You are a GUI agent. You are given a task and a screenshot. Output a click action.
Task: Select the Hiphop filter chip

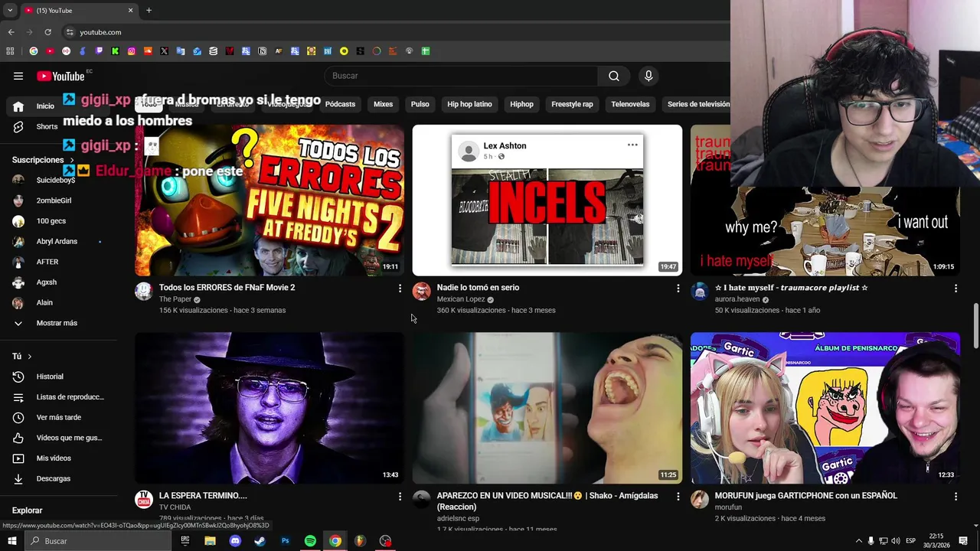521,104
